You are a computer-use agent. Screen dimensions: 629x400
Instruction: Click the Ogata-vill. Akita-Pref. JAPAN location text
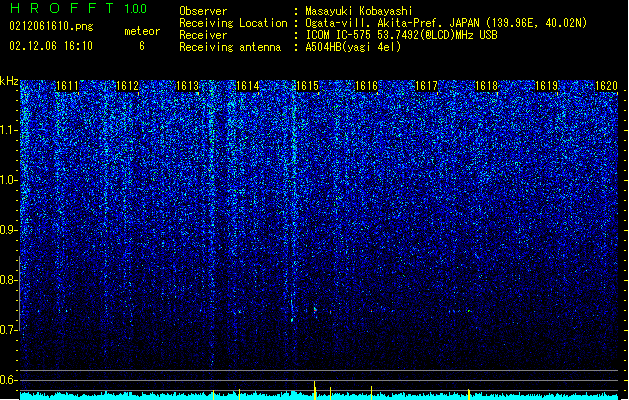[x=446, y=23]
